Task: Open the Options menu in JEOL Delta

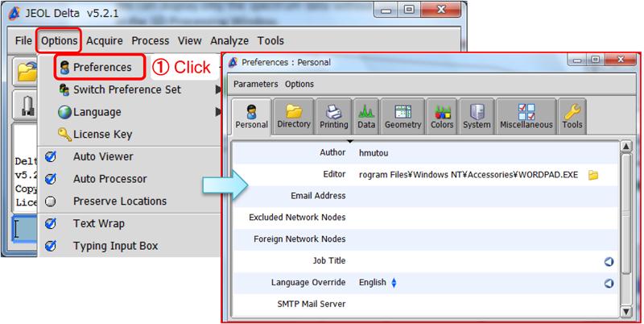Action: [59, 41]
